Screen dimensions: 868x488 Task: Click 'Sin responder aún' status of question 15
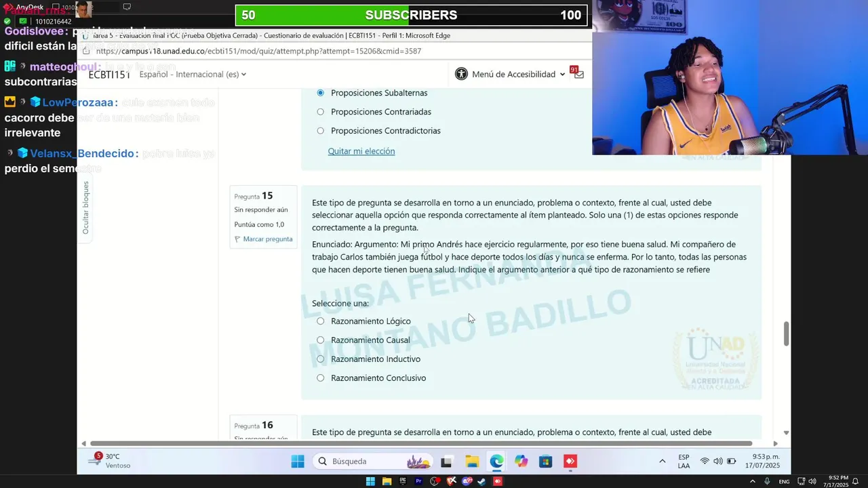[261, 210]
